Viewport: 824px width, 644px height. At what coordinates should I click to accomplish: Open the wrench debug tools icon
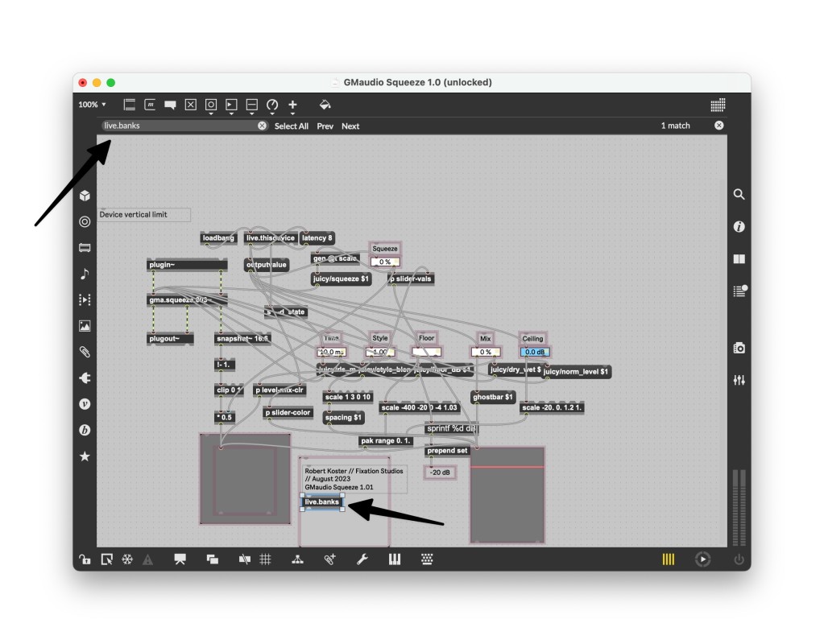click(x=362, y=559)
